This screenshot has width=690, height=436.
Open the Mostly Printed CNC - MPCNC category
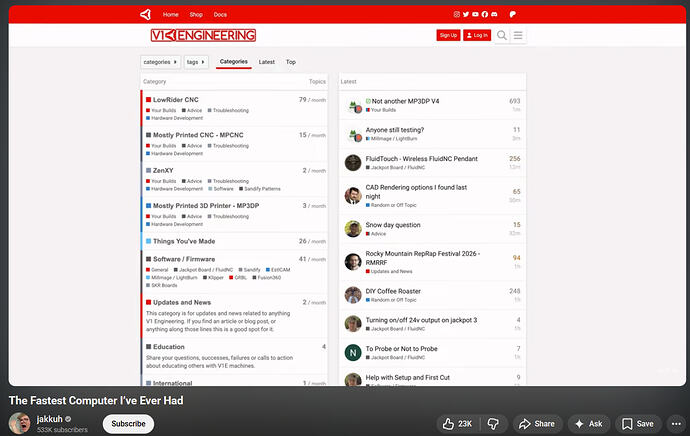click(x=198, y=135)
